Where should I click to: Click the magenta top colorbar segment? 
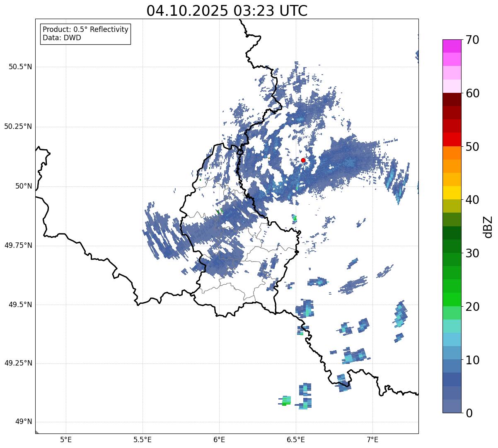coord(452,46)
